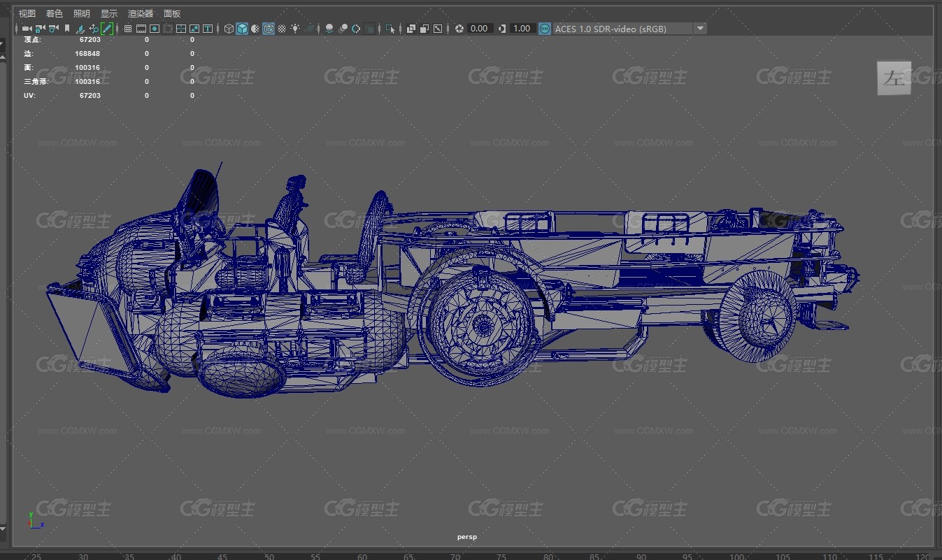942x560 pixels.
Task: Toggle the Field Chart display
Action: (x=180, y=29)
